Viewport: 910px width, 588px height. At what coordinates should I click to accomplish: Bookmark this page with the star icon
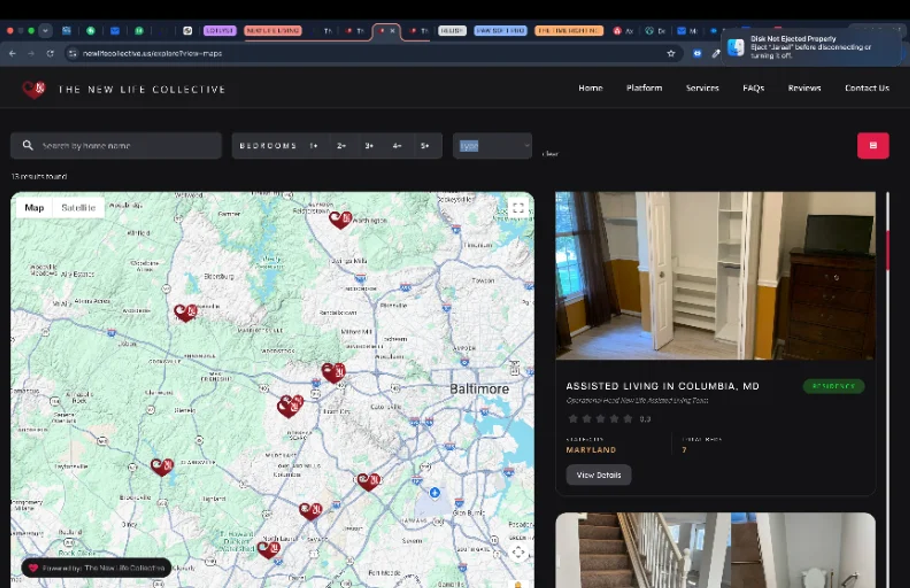pos(671,54)
